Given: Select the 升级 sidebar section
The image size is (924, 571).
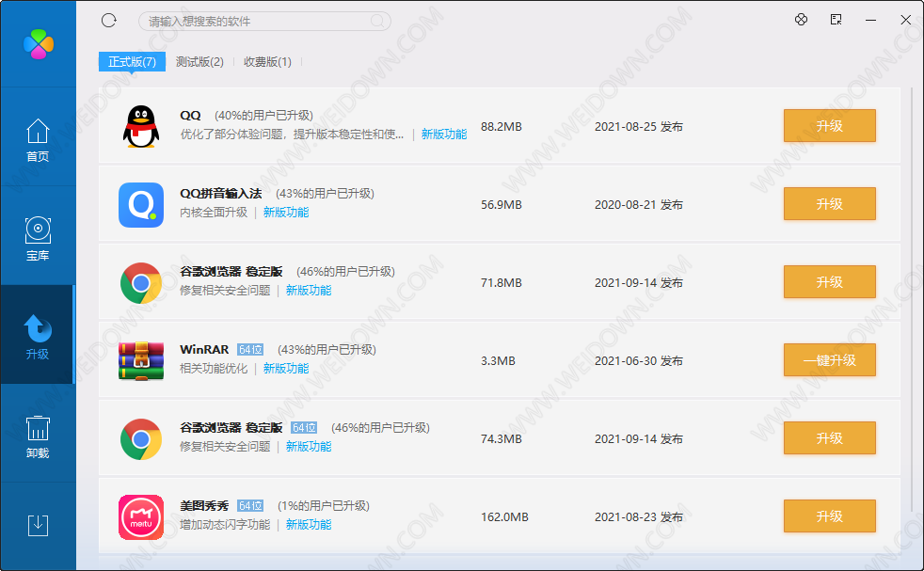Looking at the screenshot, I should coord(38,337).
